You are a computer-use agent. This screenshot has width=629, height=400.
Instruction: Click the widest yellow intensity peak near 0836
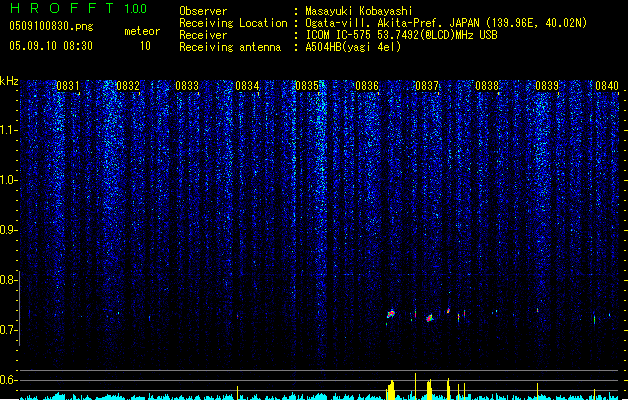(391, 390)
